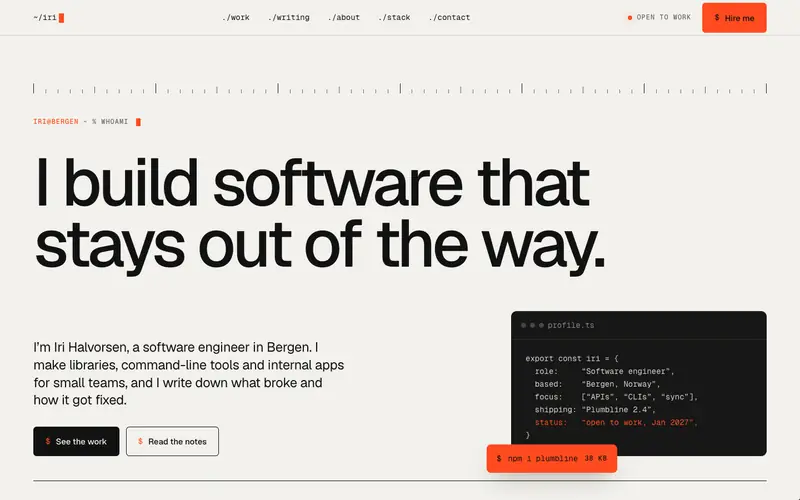800x500 pixels.
Task: Click the orange dot beside OPEN TO WORK
Action: pyautogui.click(x=630, y=17)
